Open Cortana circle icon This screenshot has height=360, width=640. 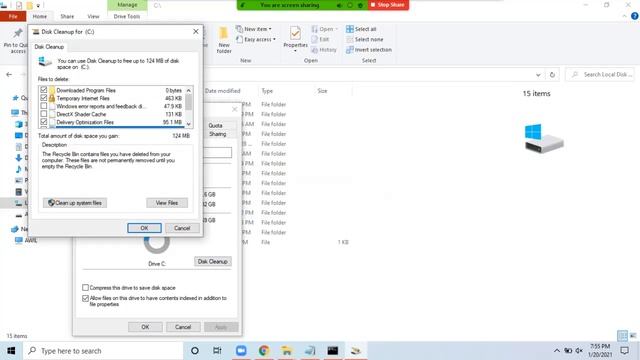[195, 351]
